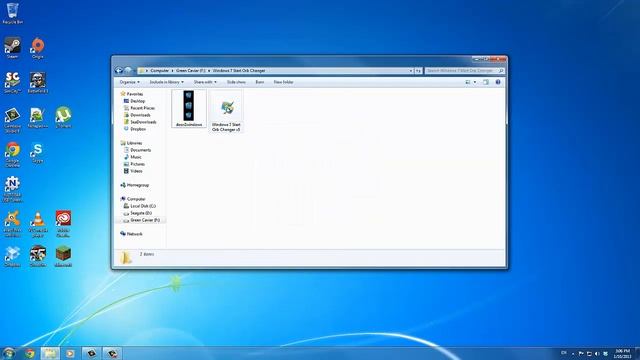640x360 pixels.
Task: Click Windows Explorer taskbar button
Action: click(x=50, y=353)
